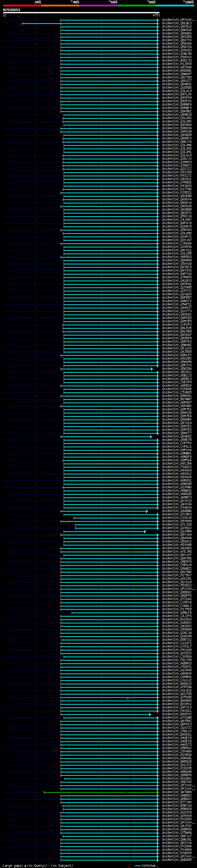Image resolution: width=197 pixels, height=868 pixels.
Task: Open hit UniRef100_Q9C5L4
Action: 177,26
